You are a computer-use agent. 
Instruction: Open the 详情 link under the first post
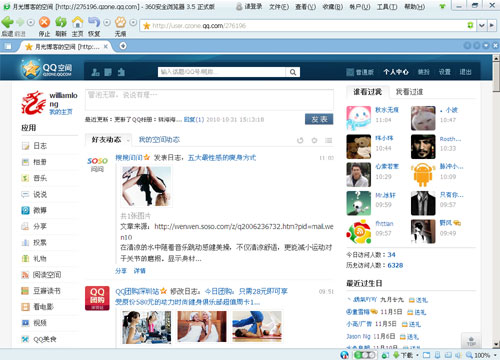click(140, 271)
